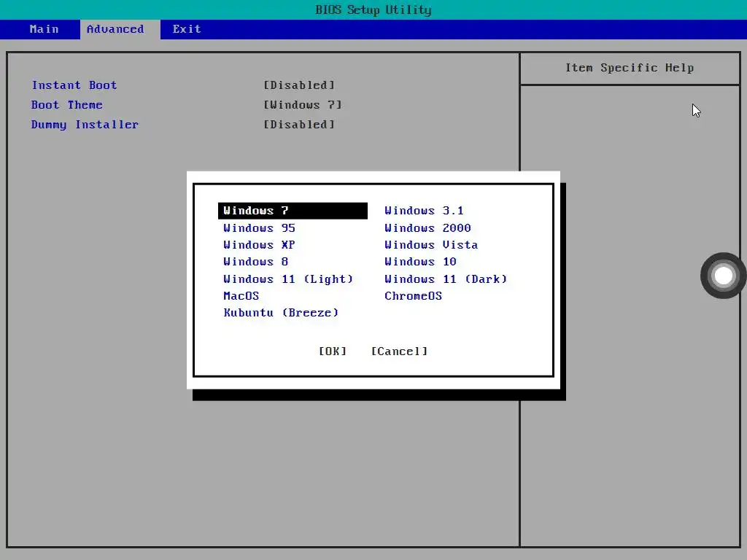Choose Windows 8 theme
747x560 pixels.
[256, 262]
